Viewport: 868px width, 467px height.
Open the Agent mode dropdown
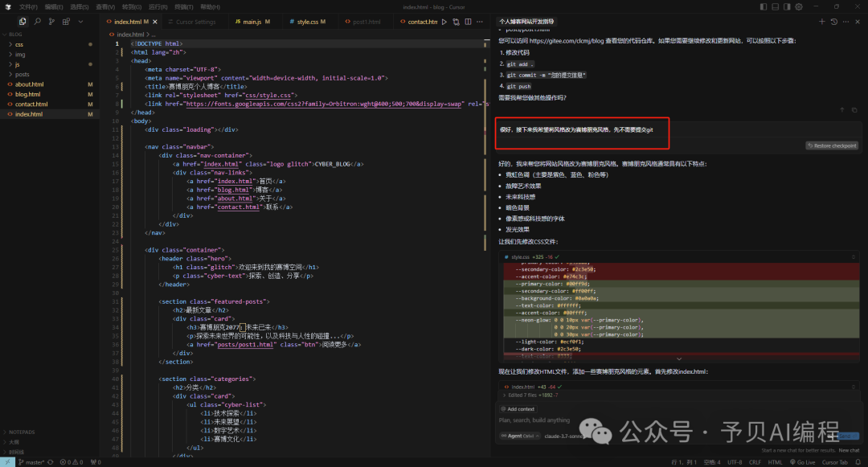tap(520, 436)
